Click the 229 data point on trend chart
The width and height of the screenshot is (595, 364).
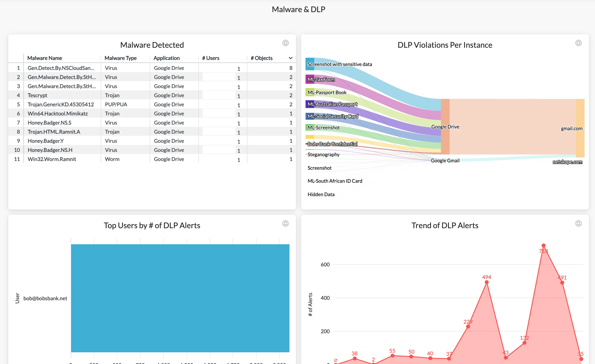[x=468, y=327]
